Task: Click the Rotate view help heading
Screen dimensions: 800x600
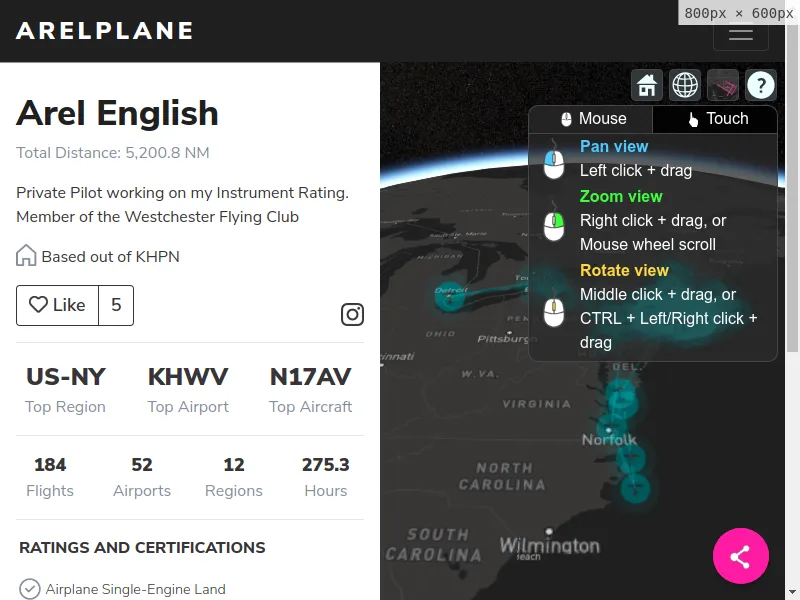Action: [x=624, y=270]
